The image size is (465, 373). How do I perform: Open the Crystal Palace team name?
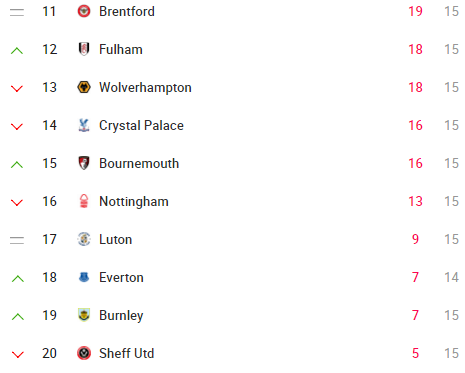(141, 126)
